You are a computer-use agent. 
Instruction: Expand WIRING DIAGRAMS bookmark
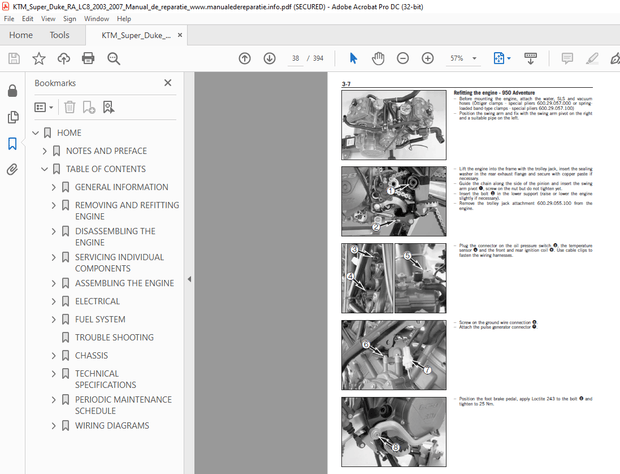pos(54,426)
